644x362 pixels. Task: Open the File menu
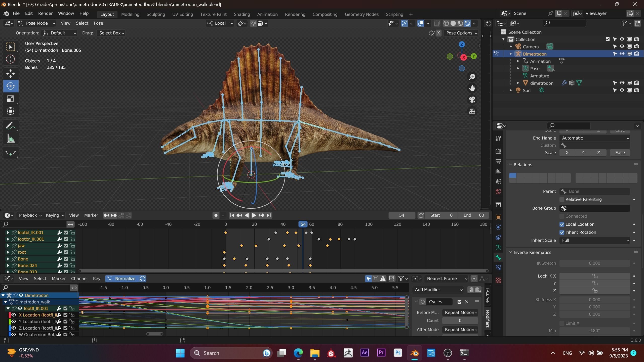pyautogui.click(x=16, y=13)
